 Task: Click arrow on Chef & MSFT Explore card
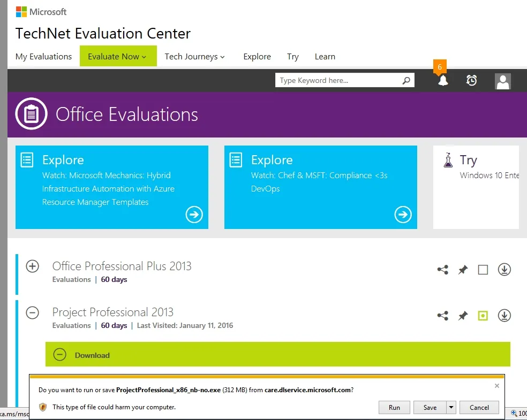pyautogui.click(x=403, y=214)
